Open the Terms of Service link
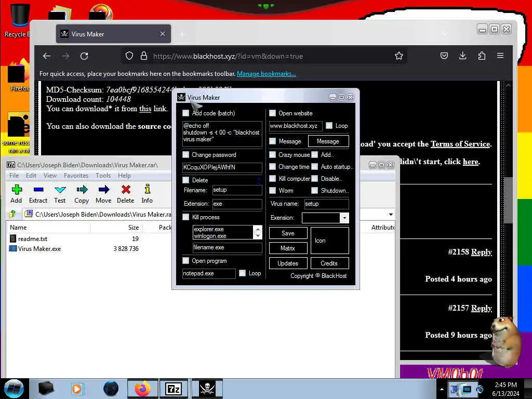The width and height of the screenshot is (532, 399). pos(460,144)
